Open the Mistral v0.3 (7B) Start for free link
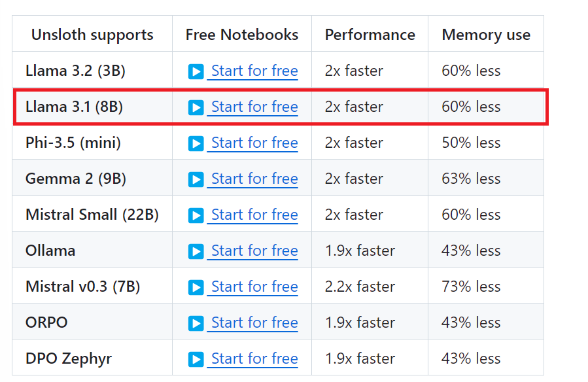Image resolution: width=588 pixels, height=382 pixels. [x=254, y=286]
